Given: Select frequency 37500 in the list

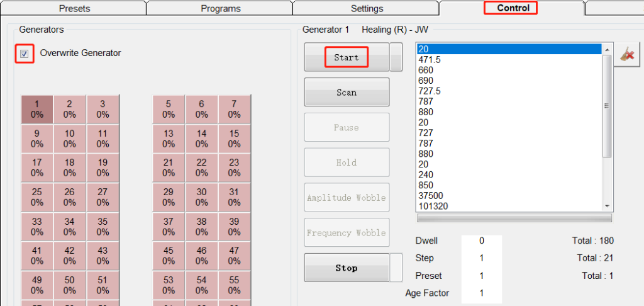Looking at the screenshot, I should [430, 196].
